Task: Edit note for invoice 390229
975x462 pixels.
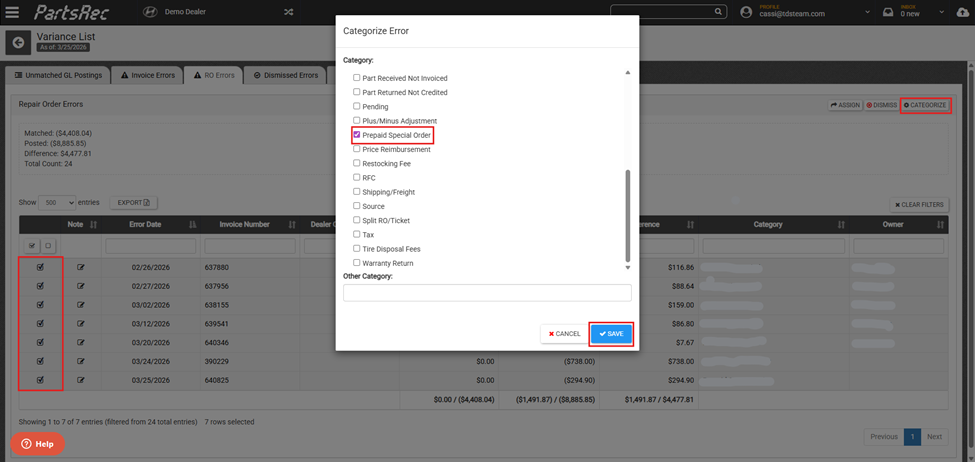Action: 80,361
